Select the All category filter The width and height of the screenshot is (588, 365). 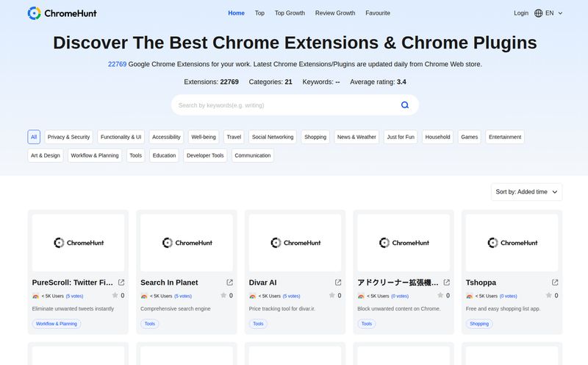coord(34,137)
